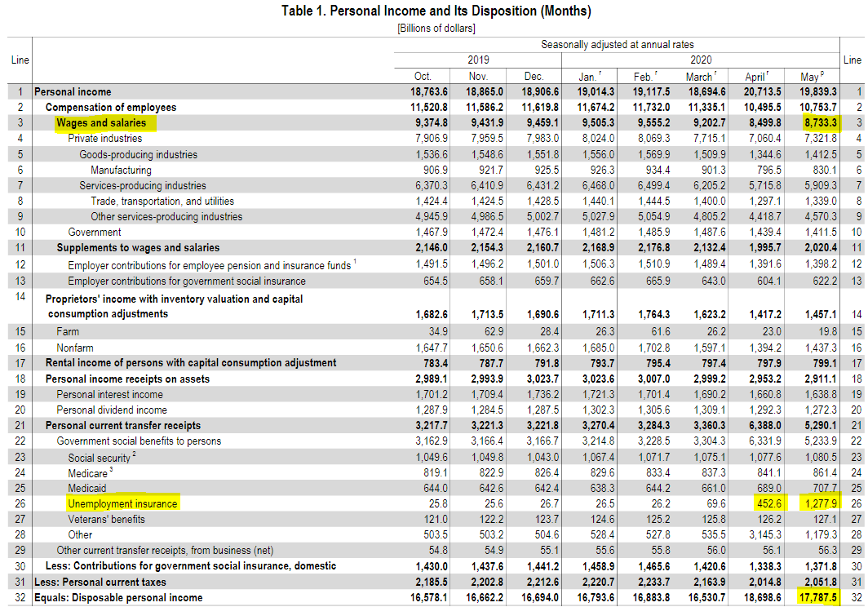Image resolution: width=868 pixels, height=607 pixels.
Task: Select the 'Private industries' row label
Action: (x=104, y=139)
